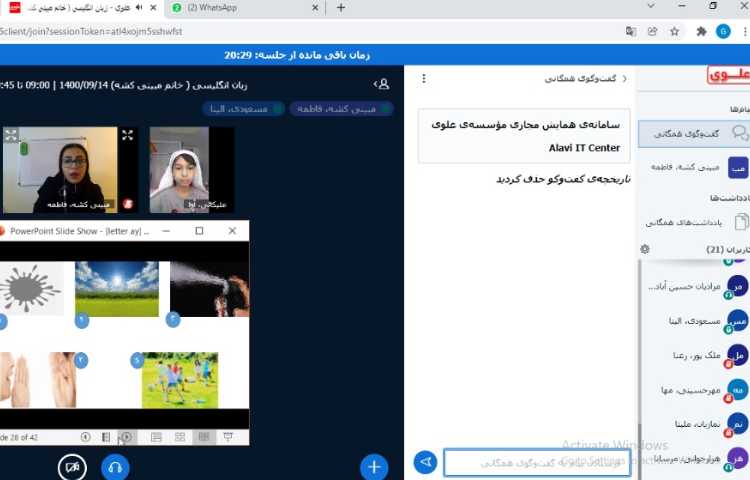
Task: Click the gray splash picture on slide
Action: tap(31, 288)
